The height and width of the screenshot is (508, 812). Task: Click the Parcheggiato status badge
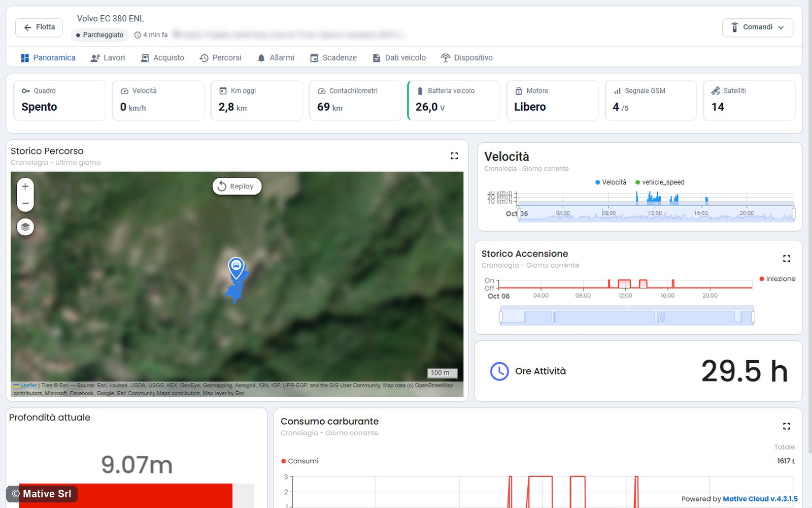point(99,35)
